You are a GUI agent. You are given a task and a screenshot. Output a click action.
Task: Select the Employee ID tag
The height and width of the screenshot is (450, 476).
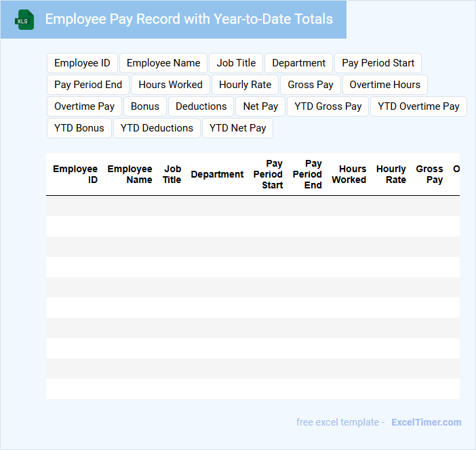point(82,63)
